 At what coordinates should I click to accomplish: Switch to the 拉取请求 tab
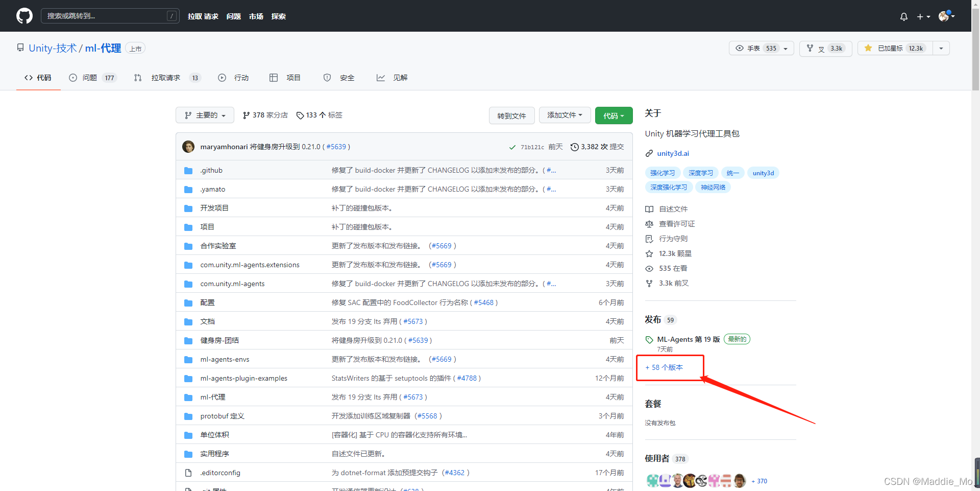[x=167, y=78]
